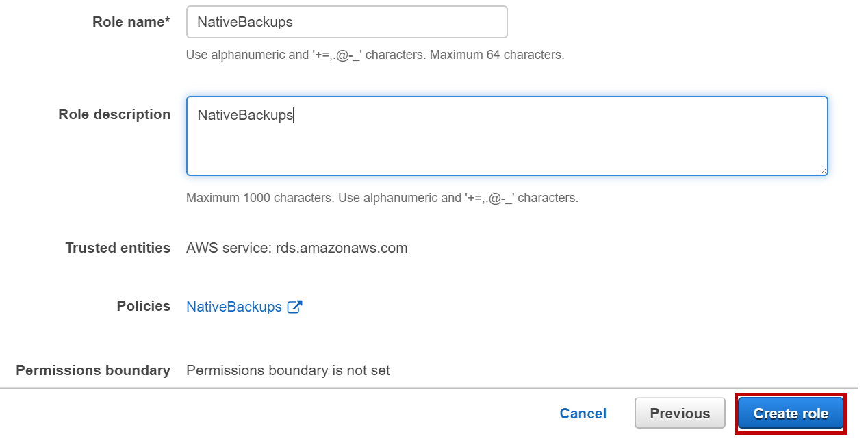Click the rds.amazonaws.com trusted entity text
Screen dimensions: 868x445
click(342, 248)
